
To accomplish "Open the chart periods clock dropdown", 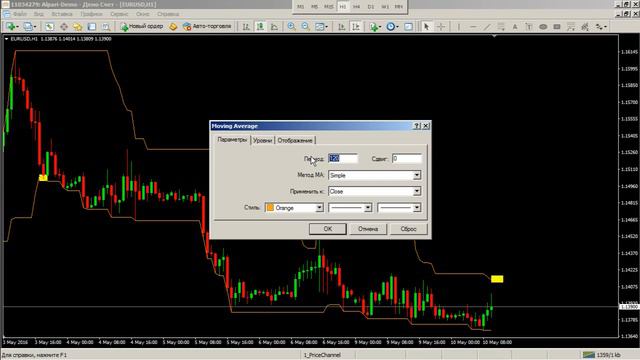I will click(x=392, y=27).
